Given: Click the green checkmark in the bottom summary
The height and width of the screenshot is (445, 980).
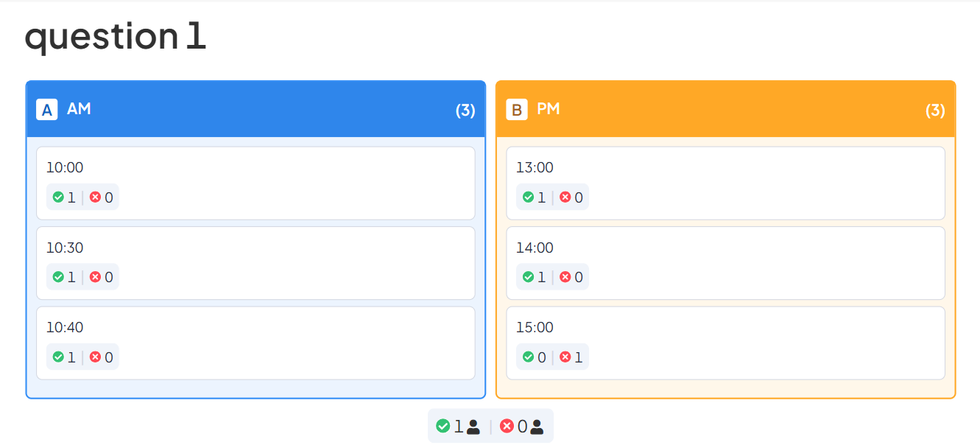Looking at the screenshot, I should [443, 426].
